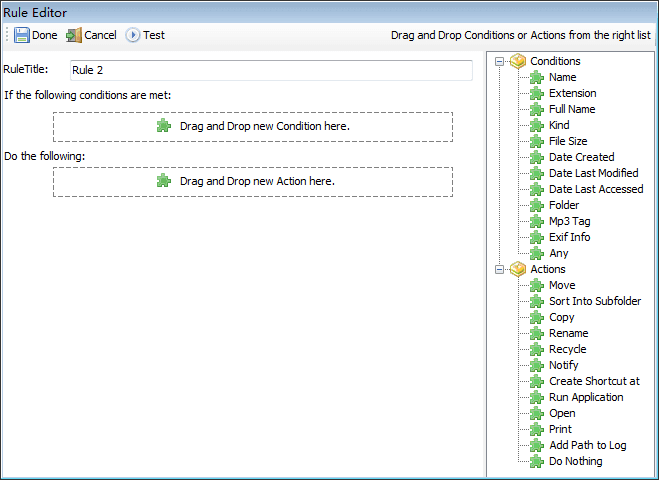Click the new Condition drop area
659x480 pixels.
tap(253, 127)
